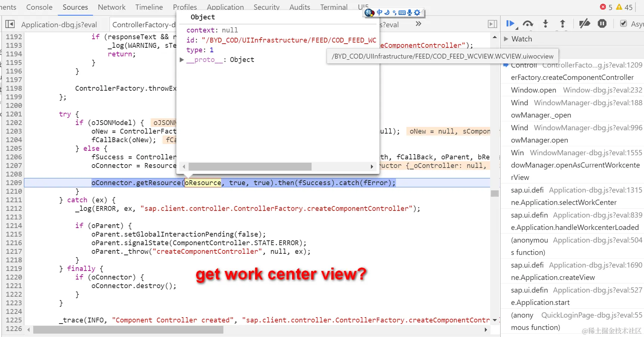Click the code editor scroll-left arrow
The height and width of the screenshot is (337, 644).
29,330
